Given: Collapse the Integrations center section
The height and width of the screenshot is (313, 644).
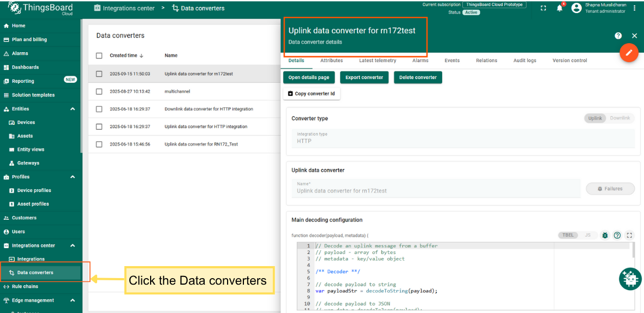Looking at the screenshot, I should tap(73, 246).
